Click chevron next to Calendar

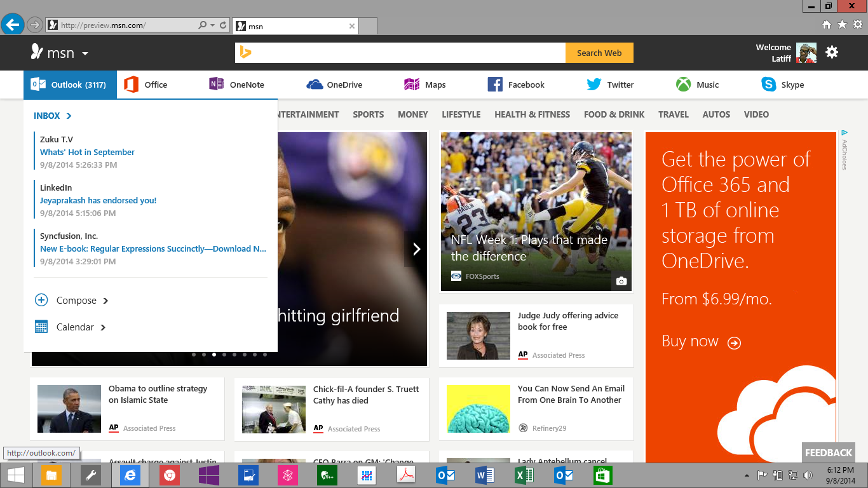click(103, 327)
